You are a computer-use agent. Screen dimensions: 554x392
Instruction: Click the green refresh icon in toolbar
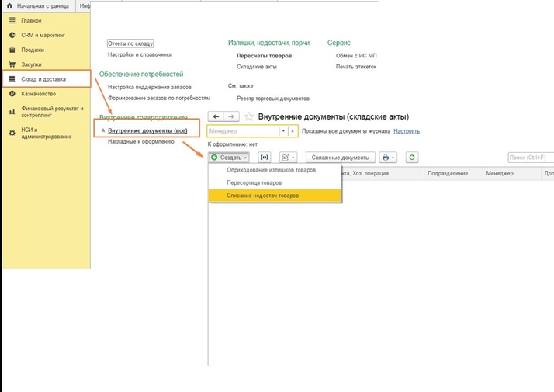click(412, 157)
